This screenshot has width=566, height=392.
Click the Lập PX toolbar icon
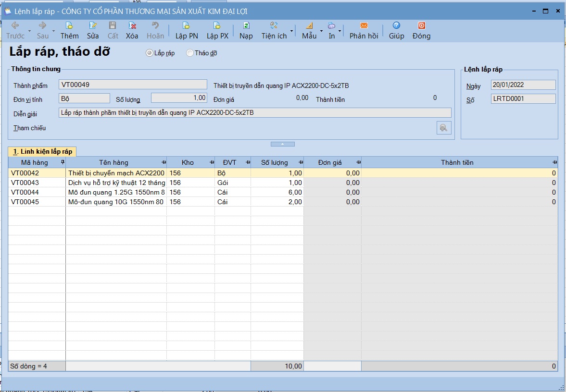[217, 25]
